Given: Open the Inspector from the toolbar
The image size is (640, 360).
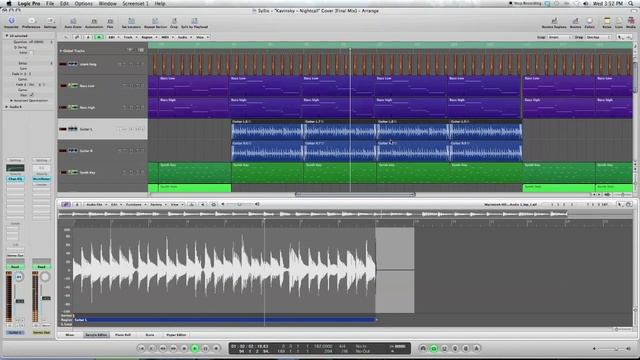Looking at the screenshot, I should tap(11, 22).
